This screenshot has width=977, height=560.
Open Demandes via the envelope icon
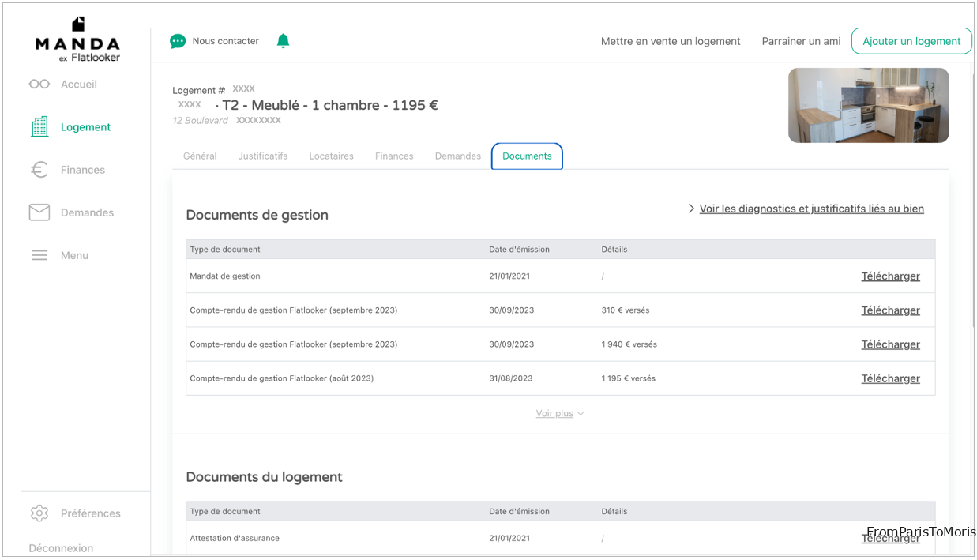tap(39, 212)
